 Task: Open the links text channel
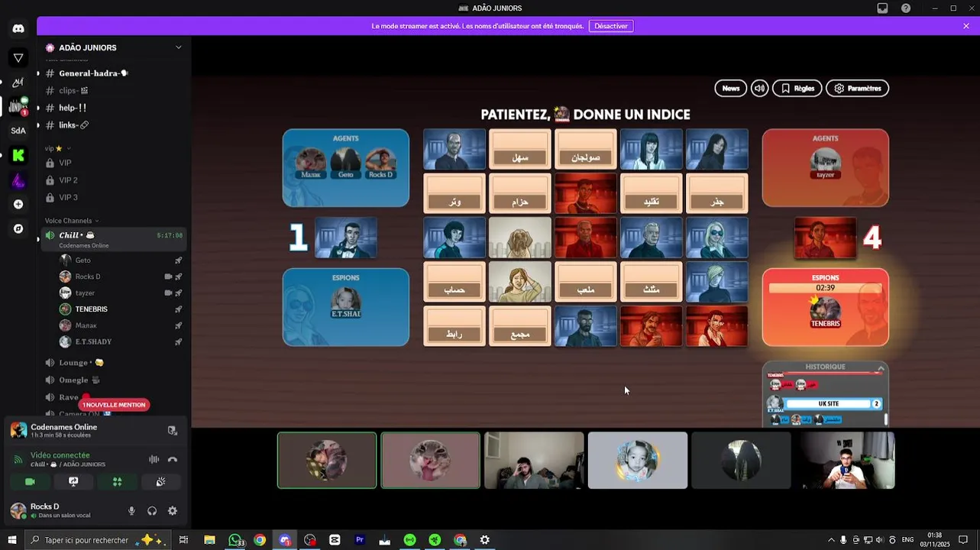pos(115,125)
